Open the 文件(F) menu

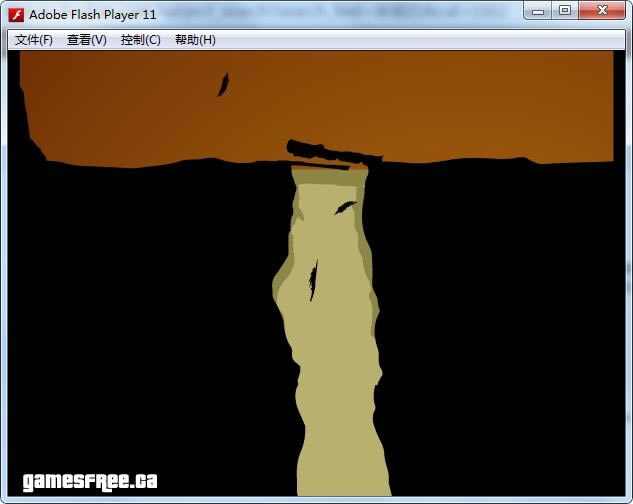click(x=34, y=40)
